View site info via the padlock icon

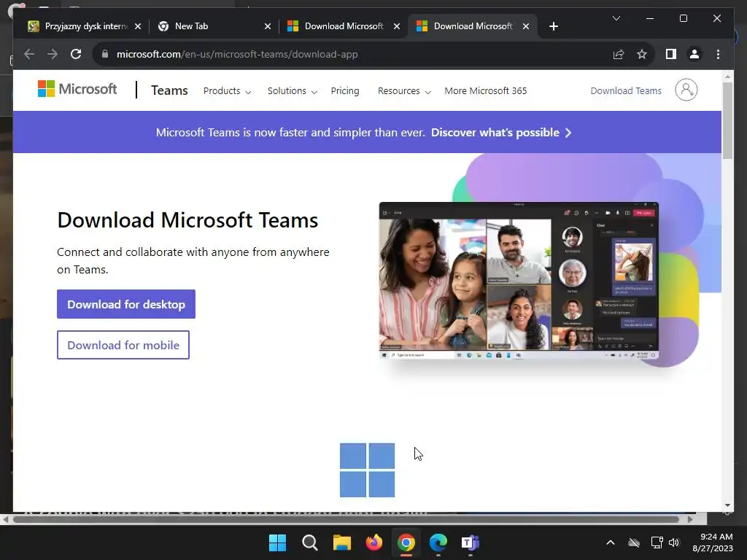105,54
